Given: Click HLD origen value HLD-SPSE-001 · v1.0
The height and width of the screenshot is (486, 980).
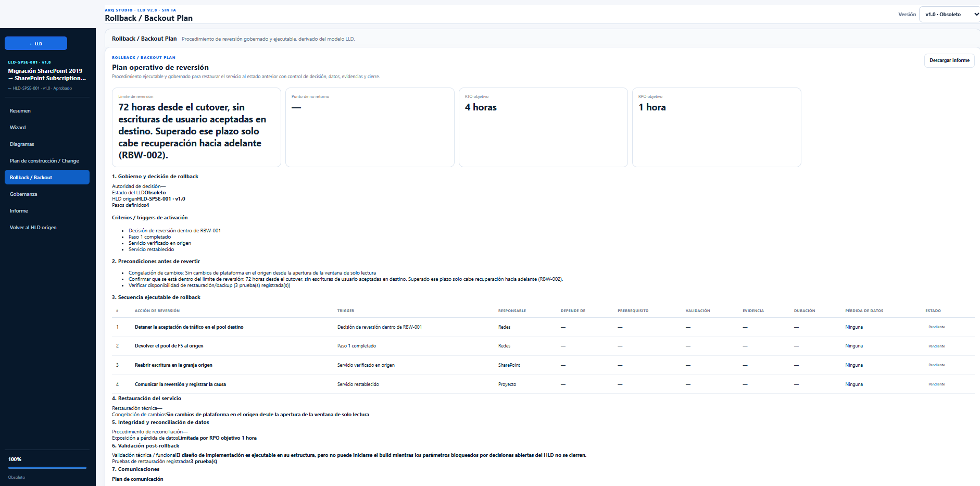Looking at the screenshot, I should [x=161, y=199].
